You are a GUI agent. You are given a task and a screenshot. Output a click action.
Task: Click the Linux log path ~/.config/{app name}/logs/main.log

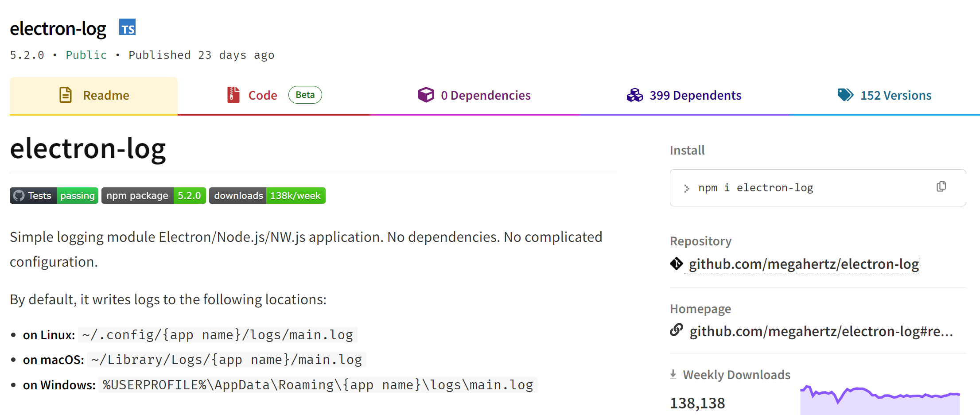(x=218, y=335)
